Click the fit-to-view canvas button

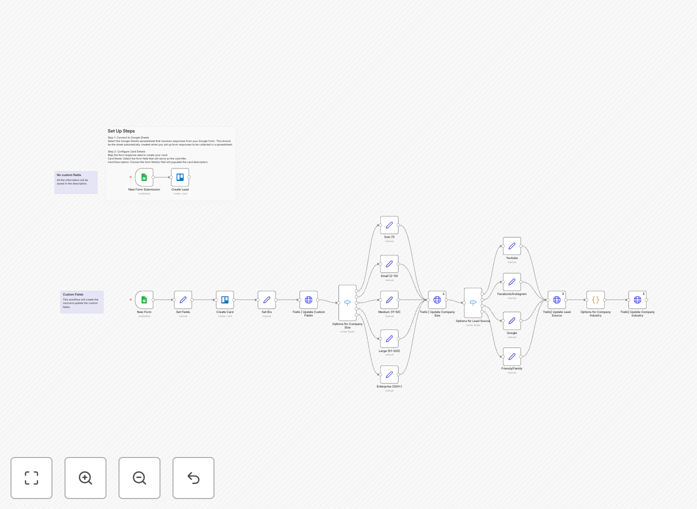pos(32,478)
